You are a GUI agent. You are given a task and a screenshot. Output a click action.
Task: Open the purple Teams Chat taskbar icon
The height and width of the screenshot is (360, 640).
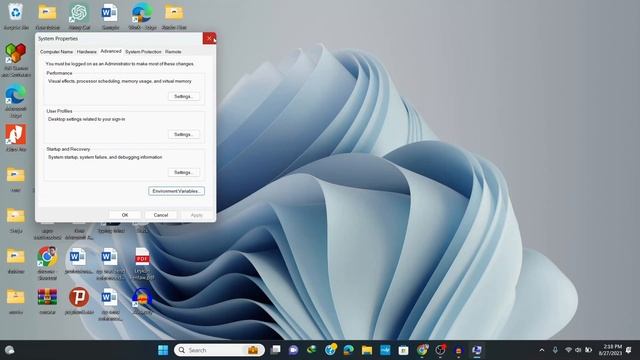point(293,350)
